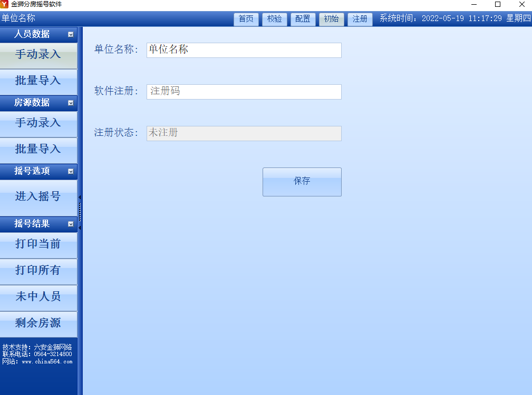The width and height of the screenshot is (532, 395).
Task: Focus the 单位名称 input field
Action: coord(244,50)
